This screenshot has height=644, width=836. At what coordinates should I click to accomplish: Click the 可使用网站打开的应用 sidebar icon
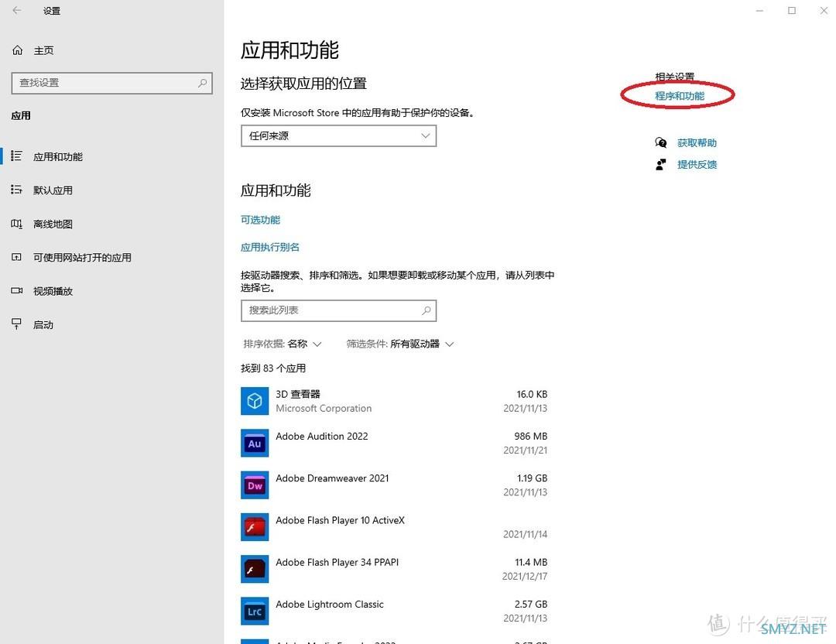pyautogui.click(x=16, y=257)
